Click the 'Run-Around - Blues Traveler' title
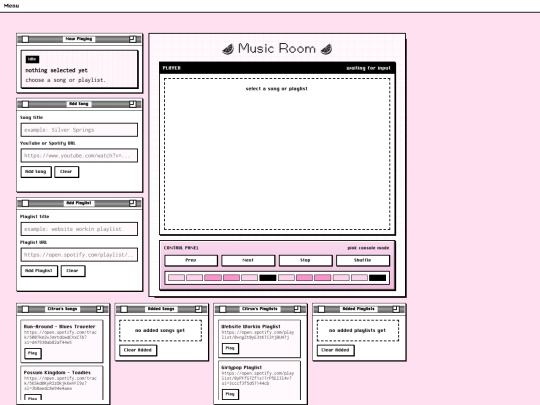 (60, 326)
